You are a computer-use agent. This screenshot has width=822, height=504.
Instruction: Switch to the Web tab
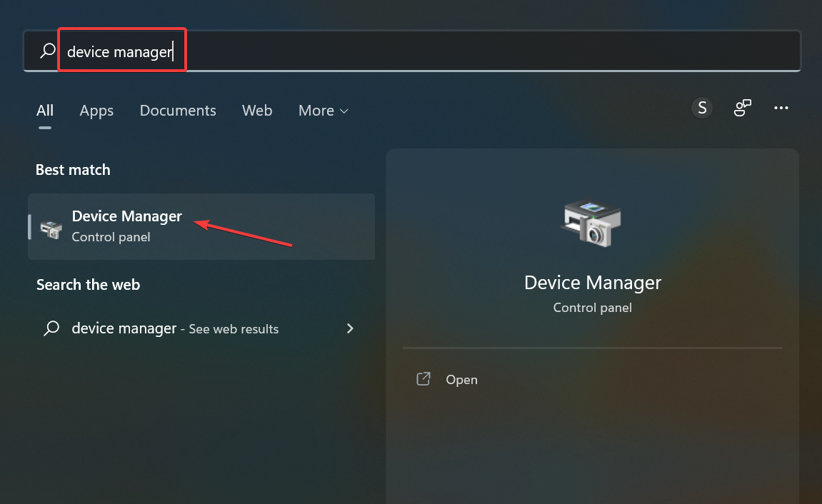point(257,111)
